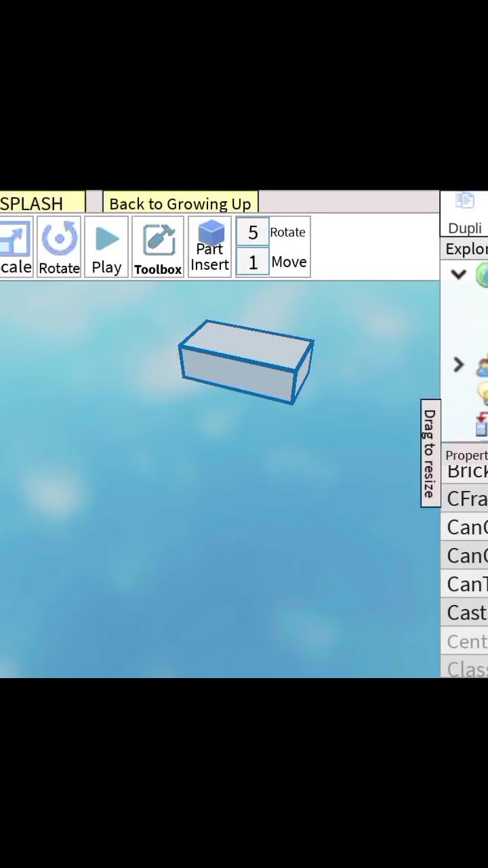Select the gray part in viewport

click(246, 362)
